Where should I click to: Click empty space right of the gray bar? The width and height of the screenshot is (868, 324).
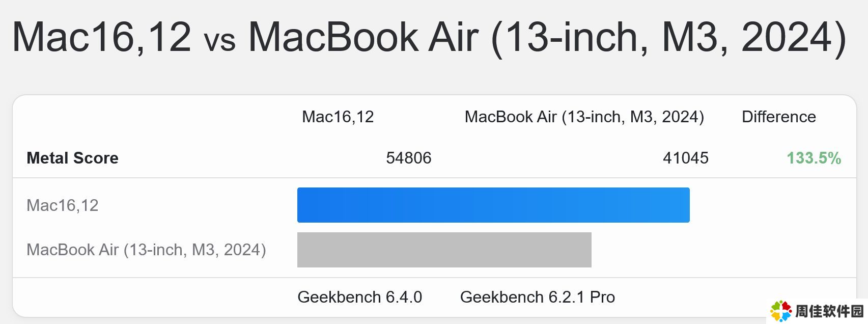(722, 250)
